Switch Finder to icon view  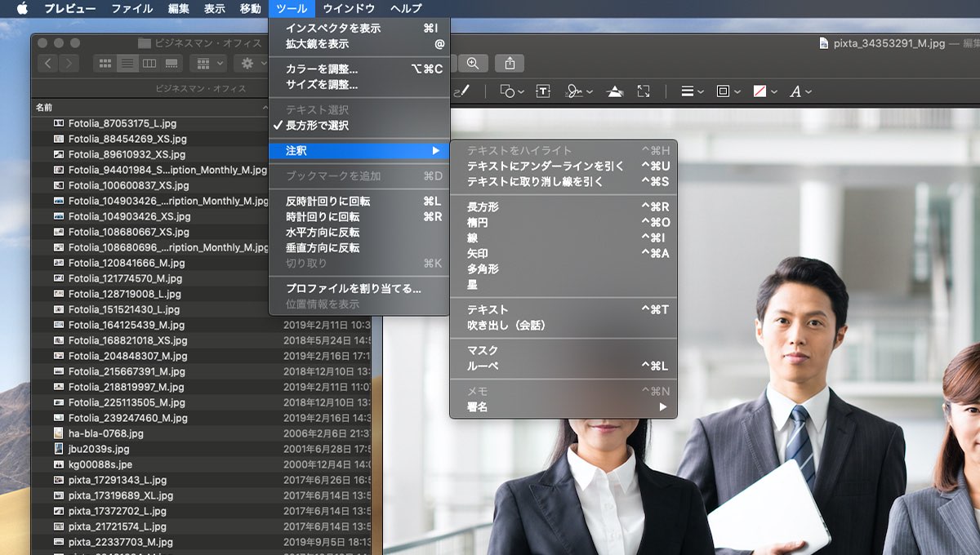(105, 63)
